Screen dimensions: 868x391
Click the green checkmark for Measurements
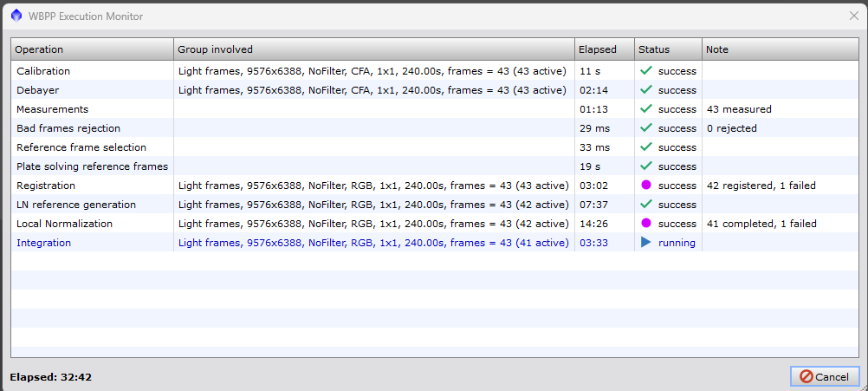pyautogui.click(x=645, y=109)
